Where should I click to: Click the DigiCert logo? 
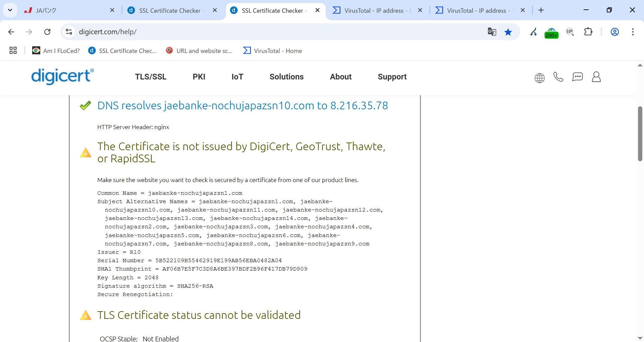click(x=63, y=76)
